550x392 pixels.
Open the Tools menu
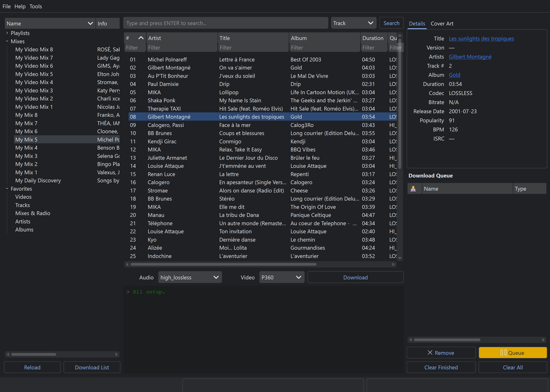35,6
